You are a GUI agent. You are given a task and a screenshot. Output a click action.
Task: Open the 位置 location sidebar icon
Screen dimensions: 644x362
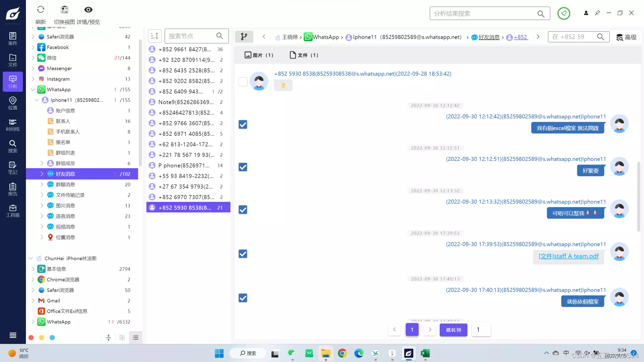[13, 103]
